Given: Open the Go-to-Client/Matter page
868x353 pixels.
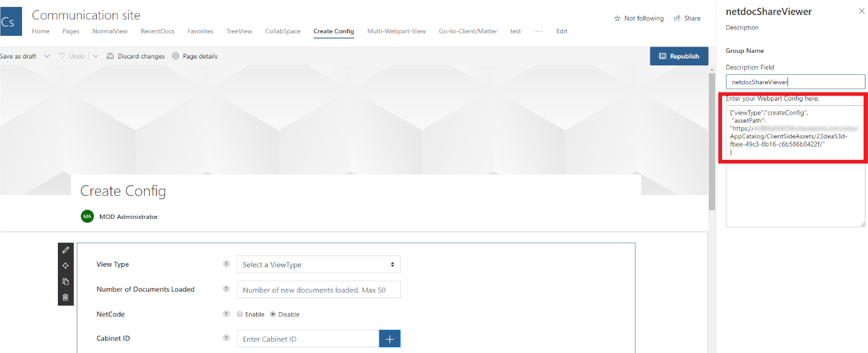Looking at the screenshot, I should (x=468, y=31).
